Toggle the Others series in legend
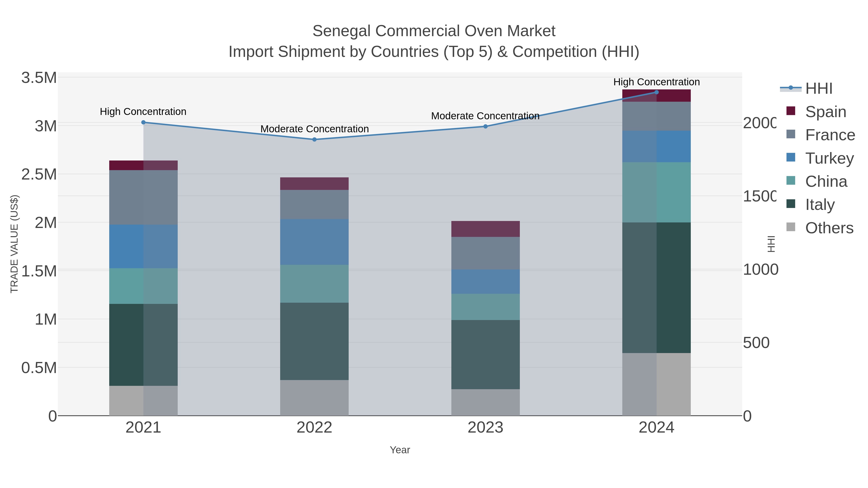Viewport: 868px width, 488px height. click(820, 228)
